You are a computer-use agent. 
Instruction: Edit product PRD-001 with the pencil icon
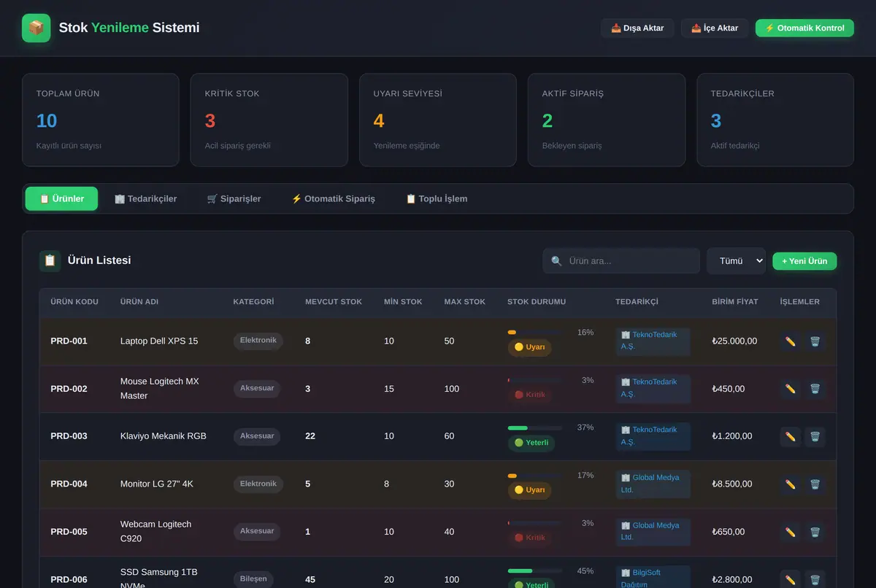(x=790, y=341)
